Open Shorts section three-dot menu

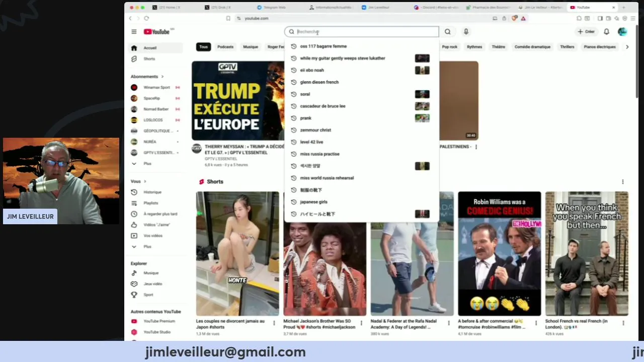click(x=622, y=182)
